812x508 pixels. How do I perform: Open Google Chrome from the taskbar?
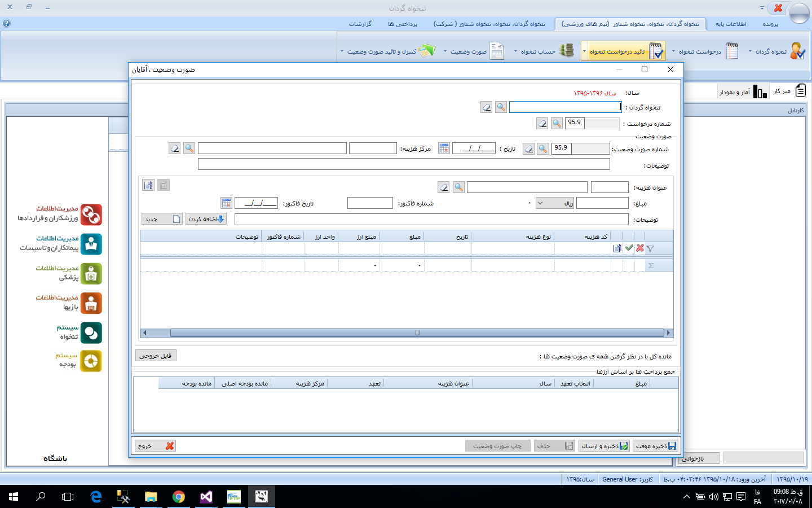coord(179,497)
